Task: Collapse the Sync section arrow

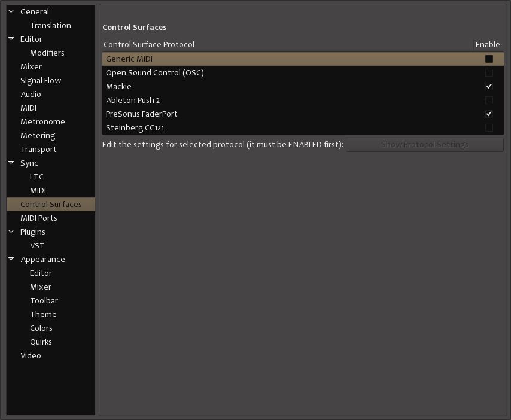Action: click(11, 163)
